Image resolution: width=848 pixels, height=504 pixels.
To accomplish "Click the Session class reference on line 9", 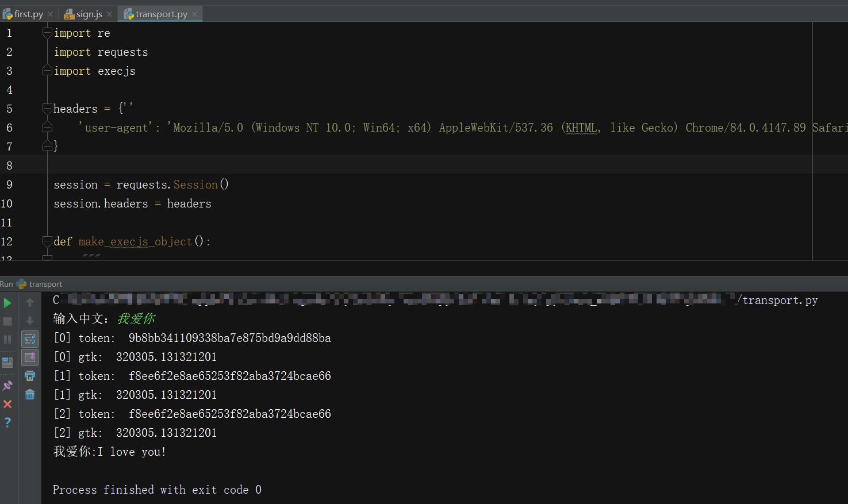I will (x=195, y=184).
